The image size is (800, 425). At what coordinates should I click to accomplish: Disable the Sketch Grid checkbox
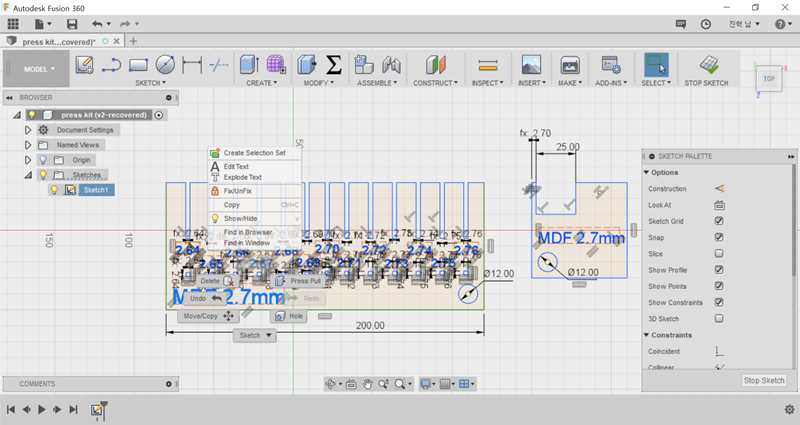[719, 221]
